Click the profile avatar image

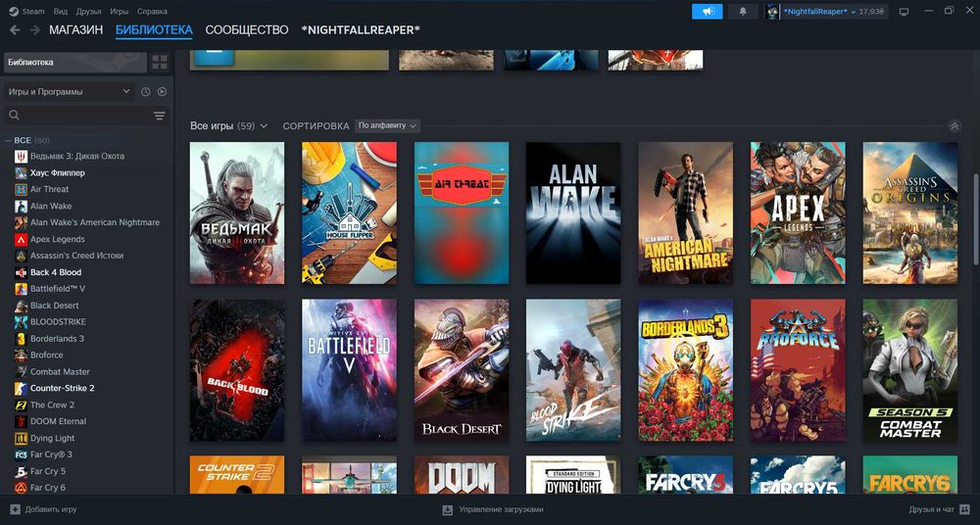pos(772,11)
